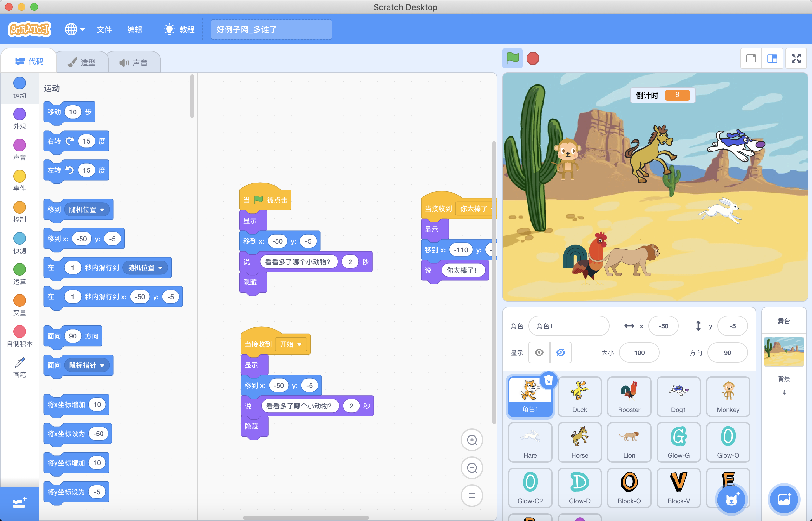The width and height of the screenshot is (812, 521).
Task: Enter full screen stage mode
Action: [796, 59]
